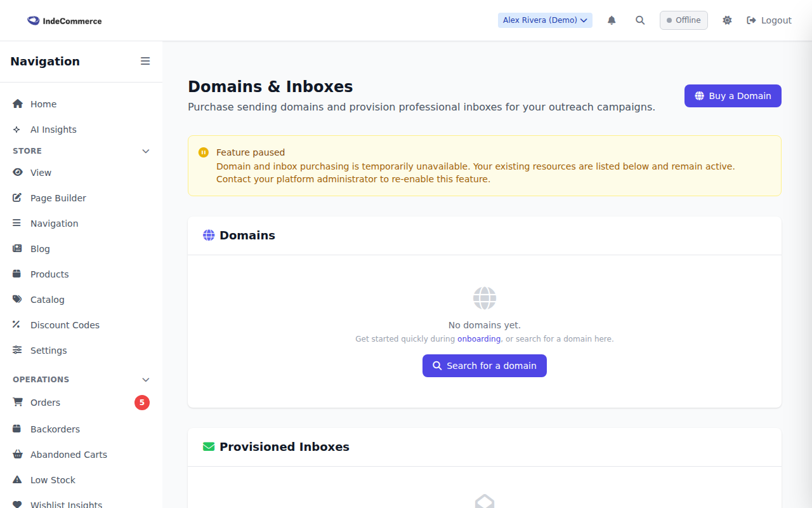
Task: Click the Domains globe heading icon
Action: (x=209, y=236)
